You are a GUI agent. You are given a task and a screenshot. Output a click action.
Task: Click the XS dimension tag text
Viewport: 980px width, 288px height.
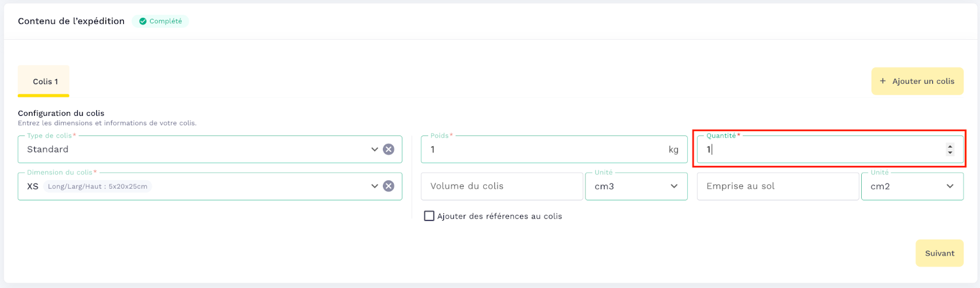pyautogui.click(x=33, y=186)
